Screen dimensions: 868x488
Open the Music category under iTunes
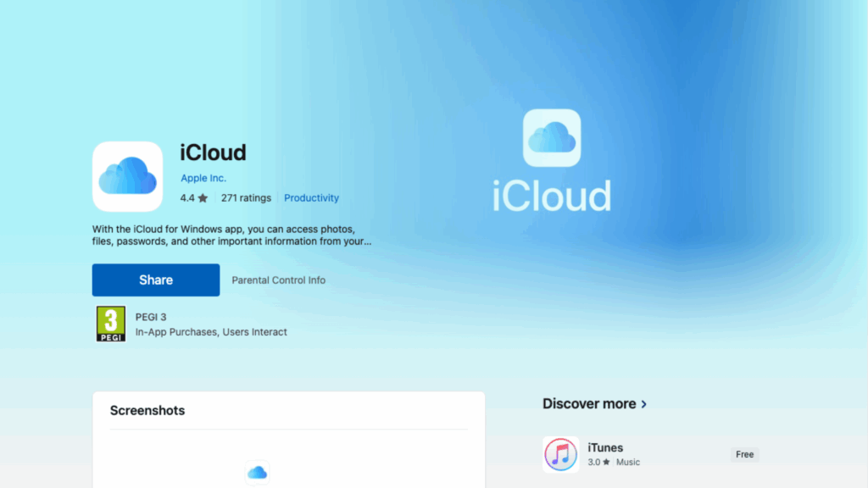(630, 463)
